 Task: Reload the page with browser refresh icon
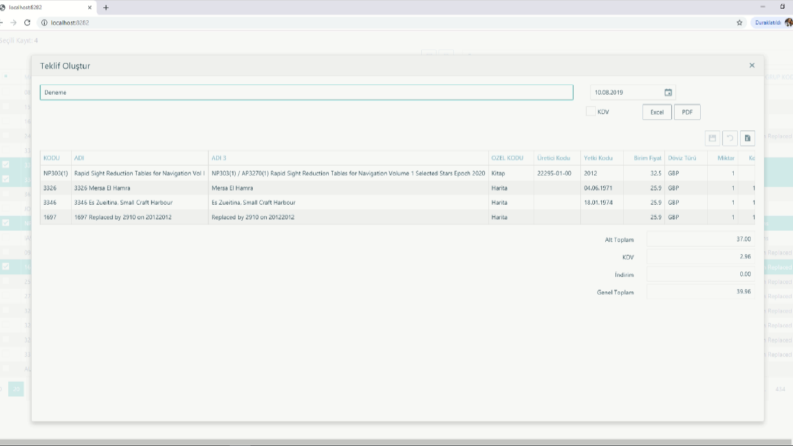click(x=27, y=22)
